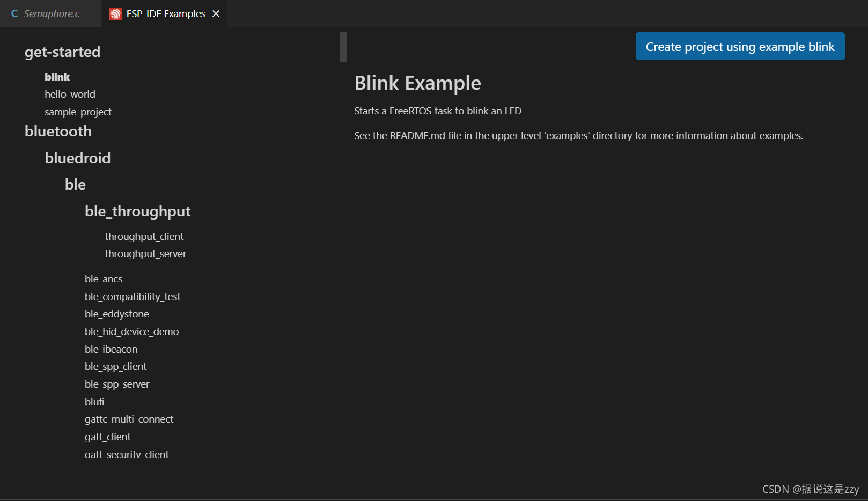Open the throughput_client example

[x=144, y=236]
